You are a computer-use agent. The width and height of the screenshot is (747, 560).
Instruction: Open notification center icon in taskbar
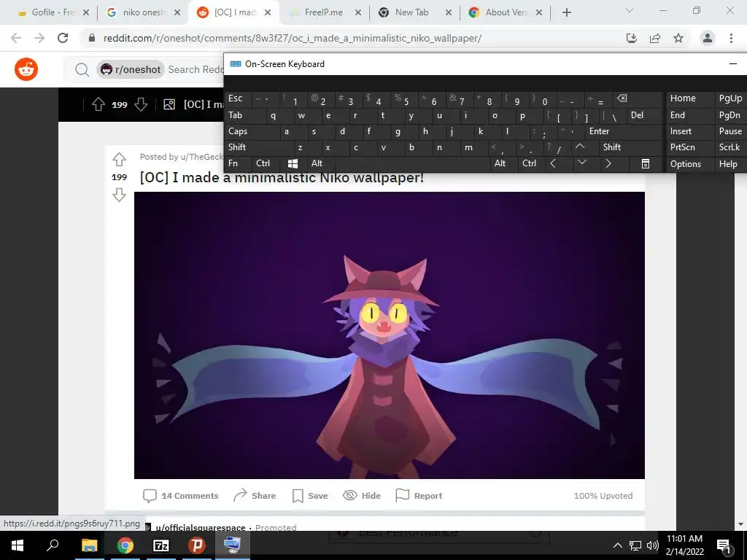(724, 545)
